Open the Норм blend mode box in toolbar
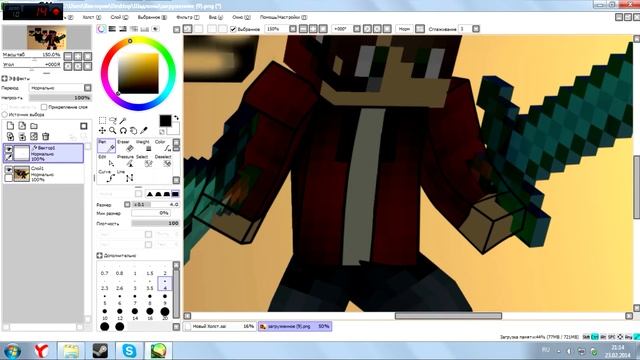Screen dimensions: 640x360 click(x=404, y=29)
